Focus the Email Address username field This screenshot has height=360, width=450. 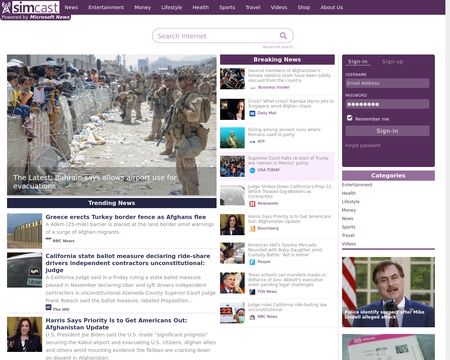[387, 83]
